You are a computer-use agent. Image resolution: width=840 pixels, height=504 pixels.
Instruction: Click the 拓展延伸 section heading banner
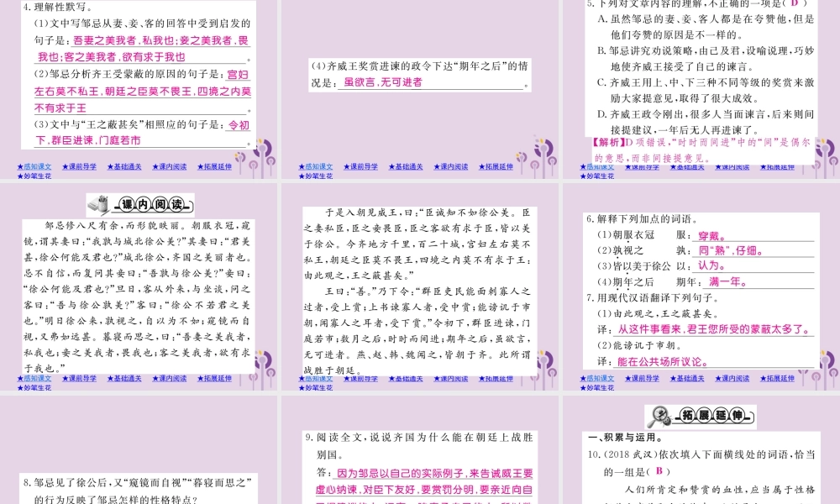pyautogui.click(x=701, y=417)
